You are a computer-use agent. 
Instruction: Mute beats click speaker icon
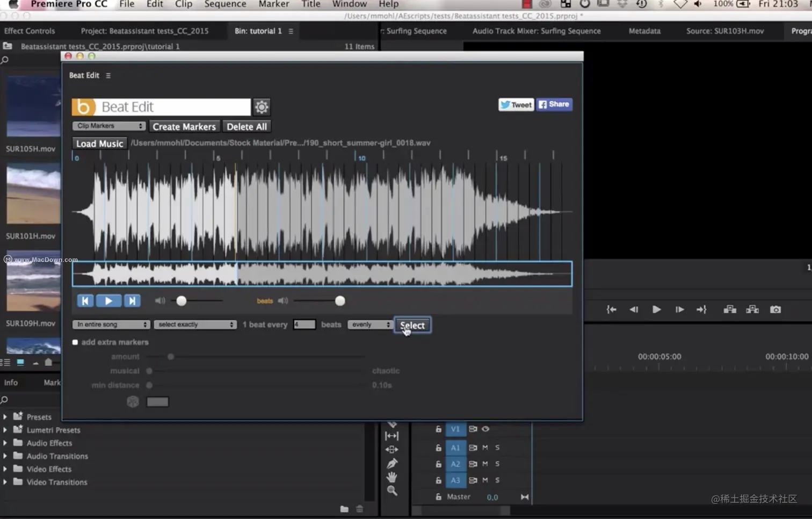click(x=283, y=300)
